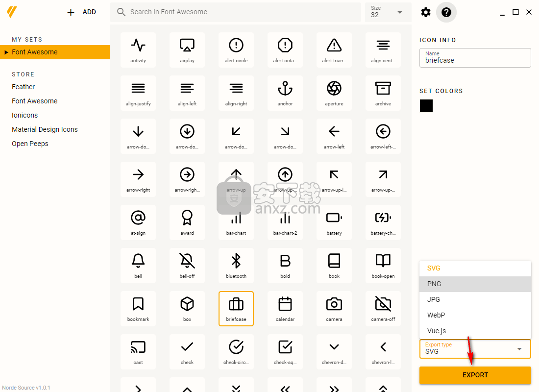Pick the camera icon
The width and height of the screenshot is (539, 392).
(334, 309)
